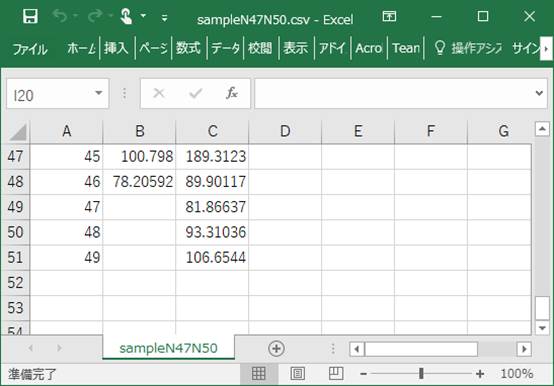Screen dimensions: 554x386
Task: Switch to Page Break Preview icon
Action: pyautogui.click(x=336, y=373)
